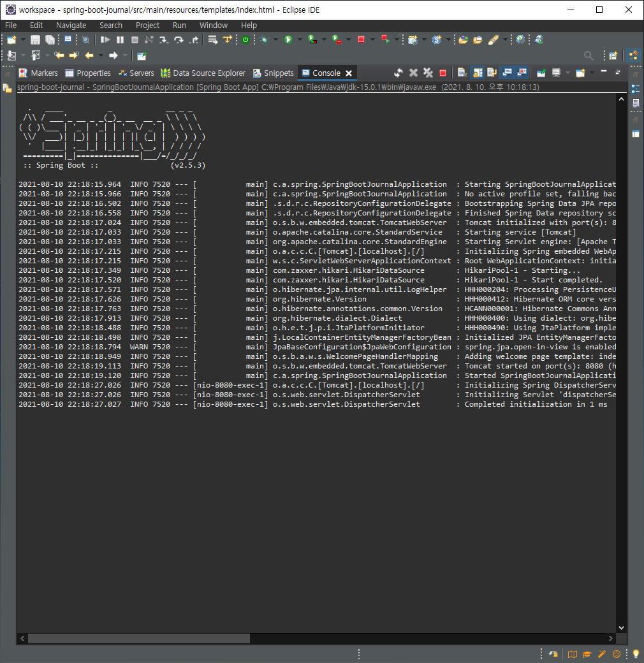Open the Project menu
The width and height of the screenshot is (644, 663).
147,25
